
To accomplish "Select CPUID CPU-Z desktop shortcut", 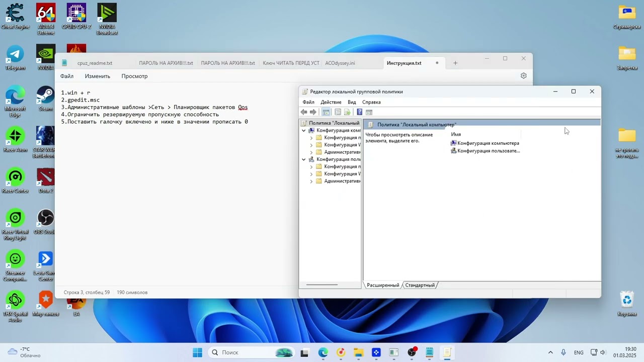I will [76, 16].
